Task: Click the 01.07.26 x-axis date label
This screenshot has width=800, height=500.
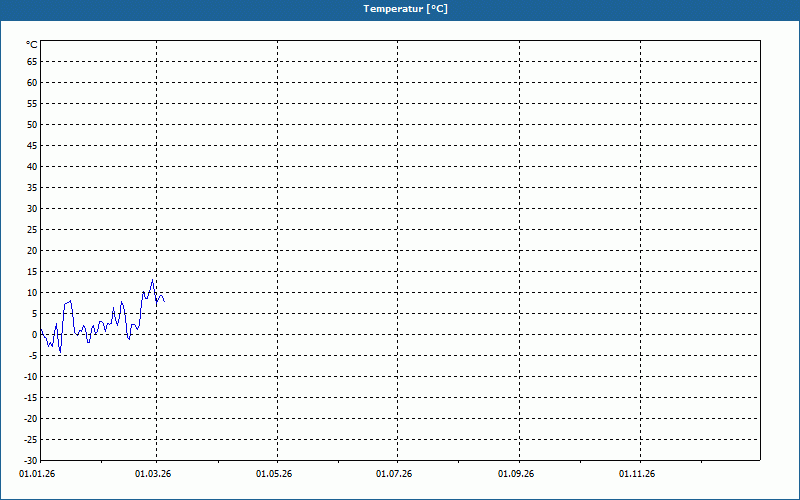Action: (395, 473)
